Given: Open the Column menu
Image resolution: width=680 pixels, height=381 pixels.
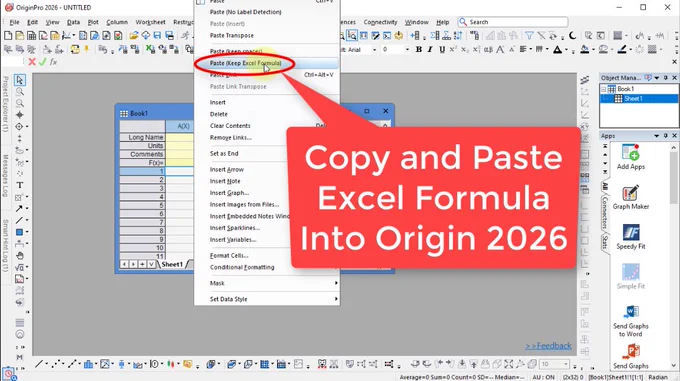Looking at the screenshot, I should pos(117,22).
